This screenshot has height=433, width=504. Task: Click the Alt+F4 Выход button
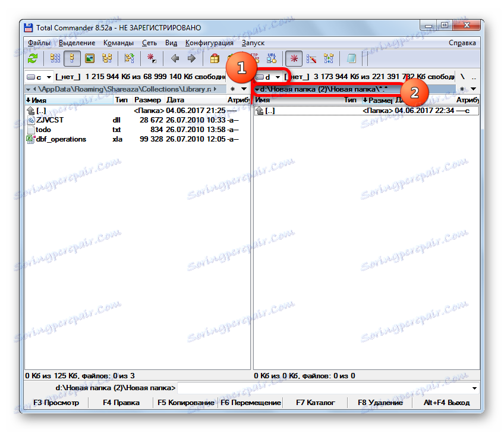click(446, 403)
